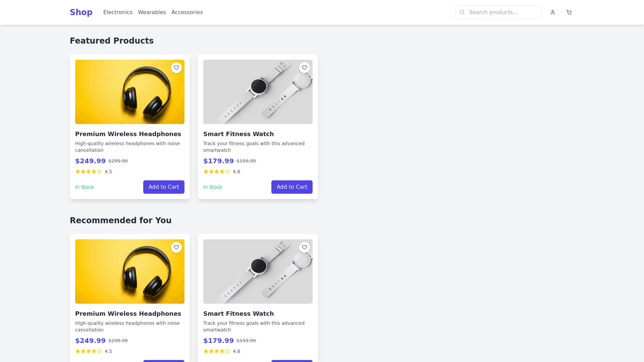Image resolution: width=644 pixels, height=362 pixels.
Task: Add Featured Smart Fitness Watch to cart
Action: tap(292, 187)
